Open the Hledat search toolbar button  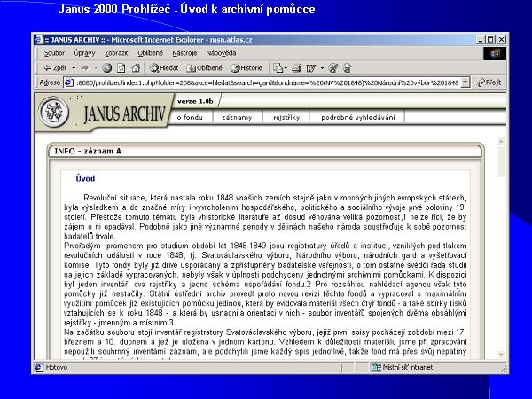click(x=164, y=68)
